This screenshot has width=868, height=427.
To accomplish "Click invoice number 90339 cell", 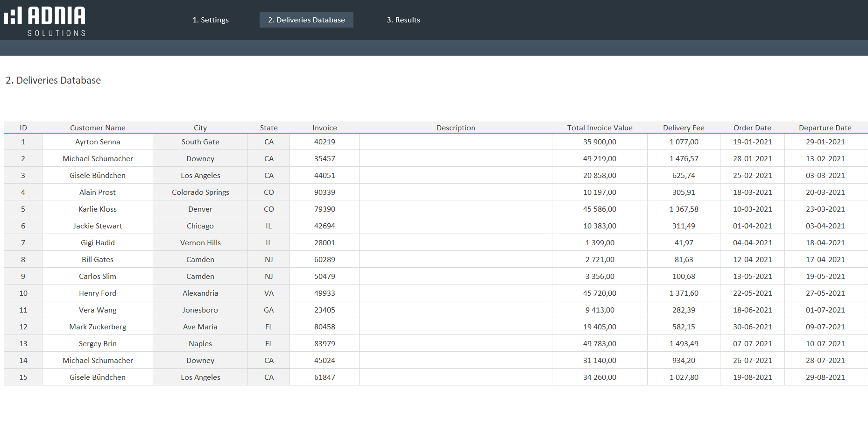I will point(325,192).
